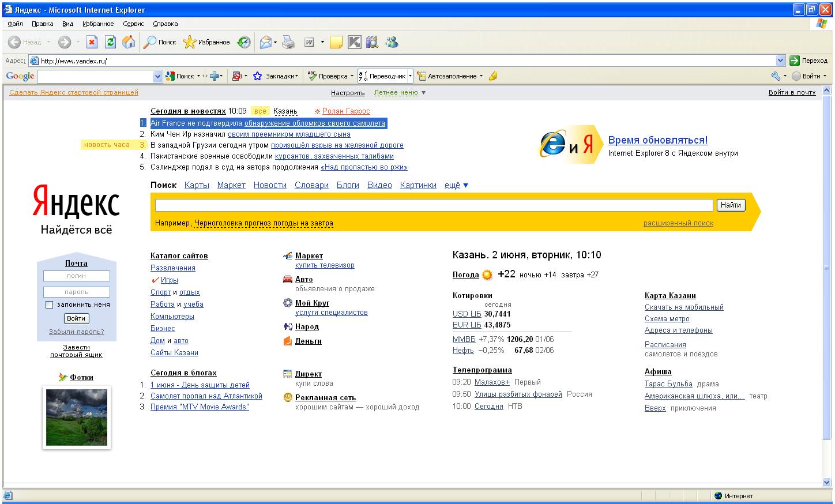Click the sun weather icon

pyautogui.click(x=487, y=275)
